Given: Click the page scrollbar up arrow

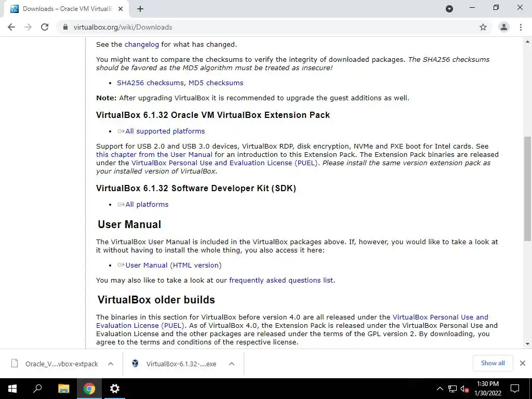Looking at the screenshot, I should click(528, 42).
